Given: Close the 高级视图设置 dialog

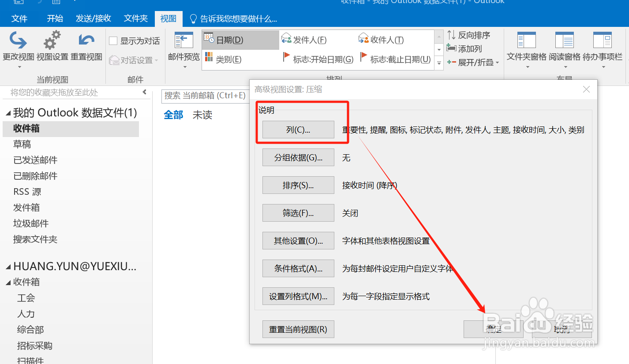Looking at the screenshot, I should pyautogui.click(x=586, y=89).
